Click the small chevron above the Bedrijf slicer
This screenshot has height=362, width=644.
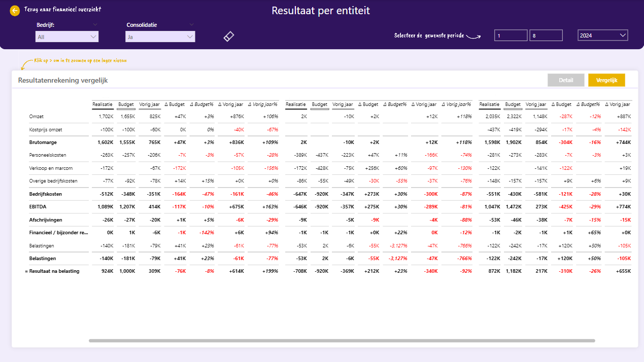[94, 24]
